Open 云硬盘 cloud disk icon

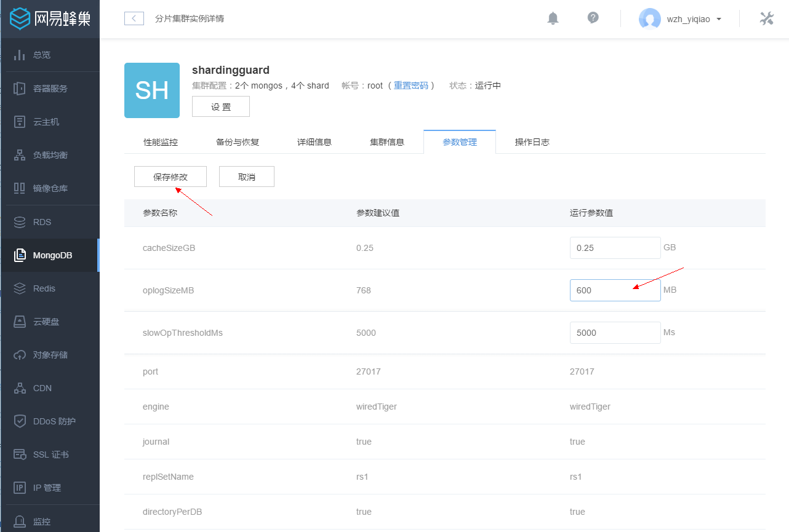click(20, 322)
